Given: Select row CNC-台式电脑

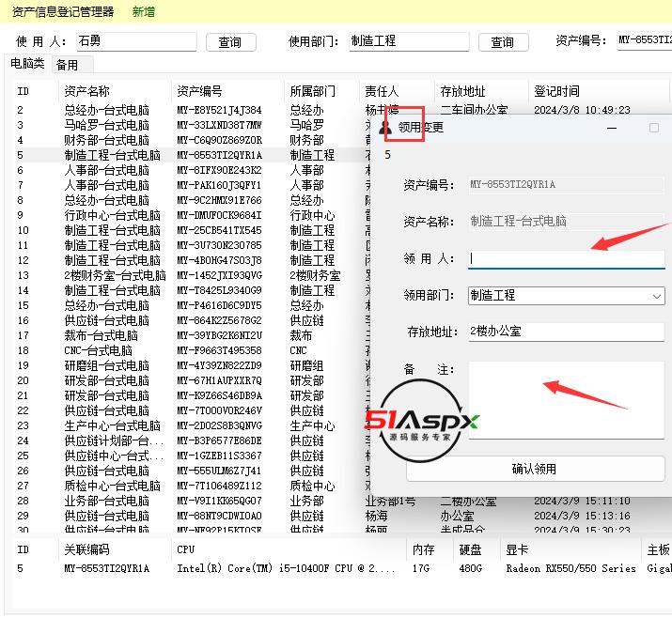Looking at the screenshot, I should point(98,350).
